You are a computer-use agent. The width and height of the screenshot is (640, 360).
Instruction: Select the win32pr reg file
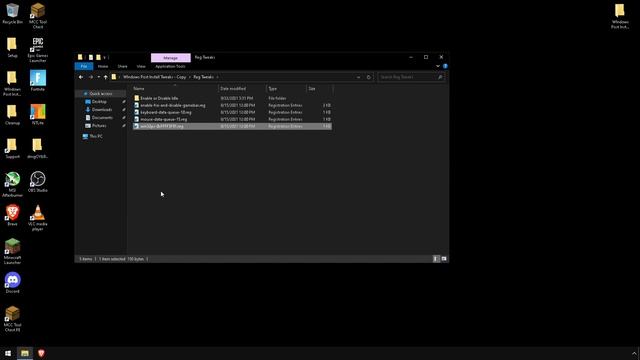tap(232, 127)
